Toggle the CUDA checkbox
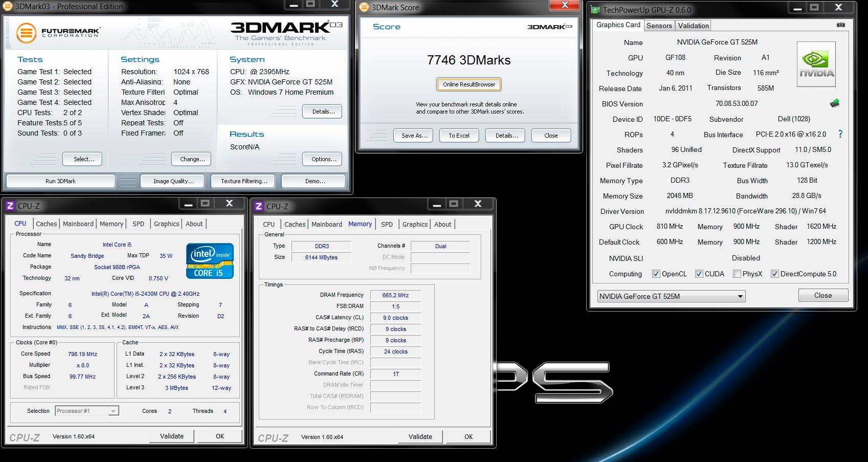 [699, 274]
